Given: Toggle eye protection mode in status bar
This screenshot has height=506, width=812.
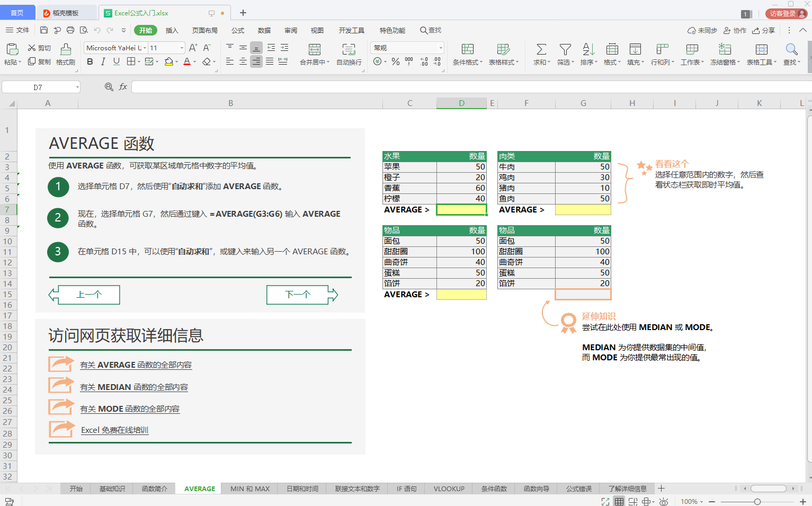Looking at the screenshot, I should tap(664, 501).
